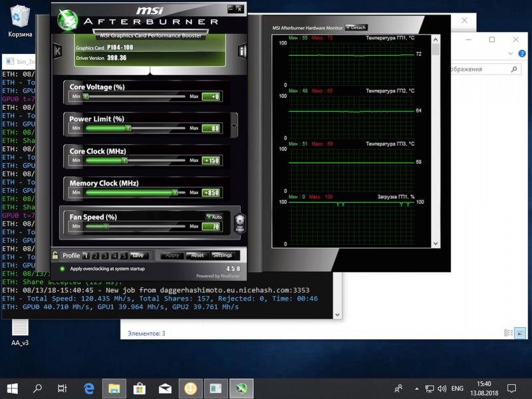Click the Kombustor K button in Afterburner
The image size is (532, 399).
click(x=57, y=51)
